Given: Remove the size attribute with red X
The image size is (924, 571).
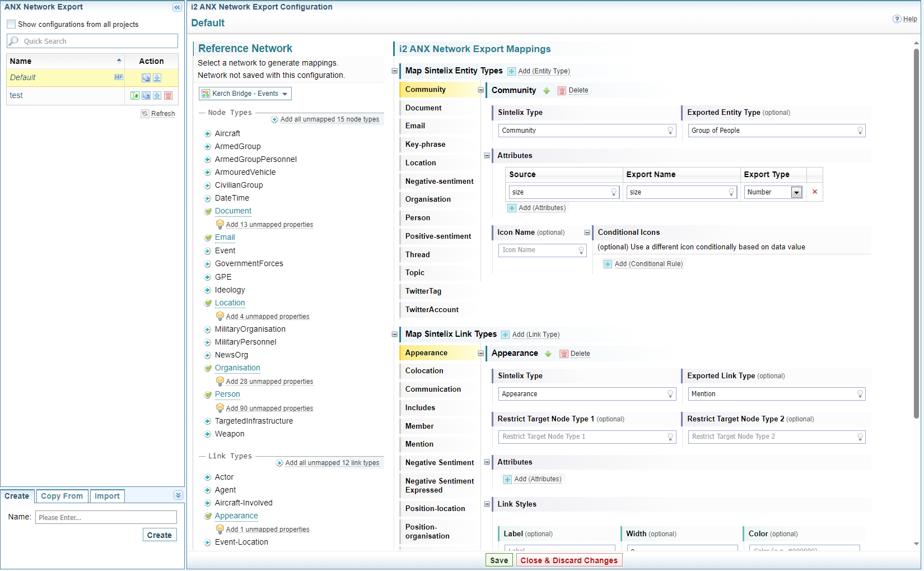Looking at the screenshot, I should point(814,192).
